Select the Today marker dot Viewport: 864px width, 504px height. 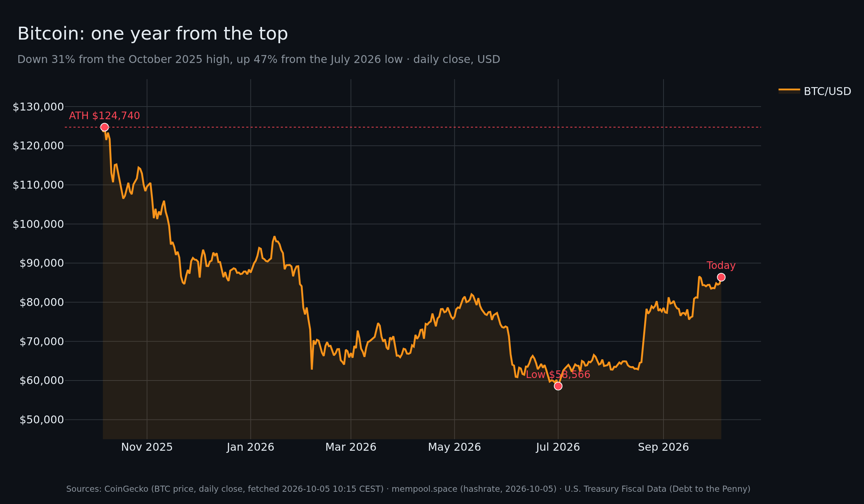721,277
